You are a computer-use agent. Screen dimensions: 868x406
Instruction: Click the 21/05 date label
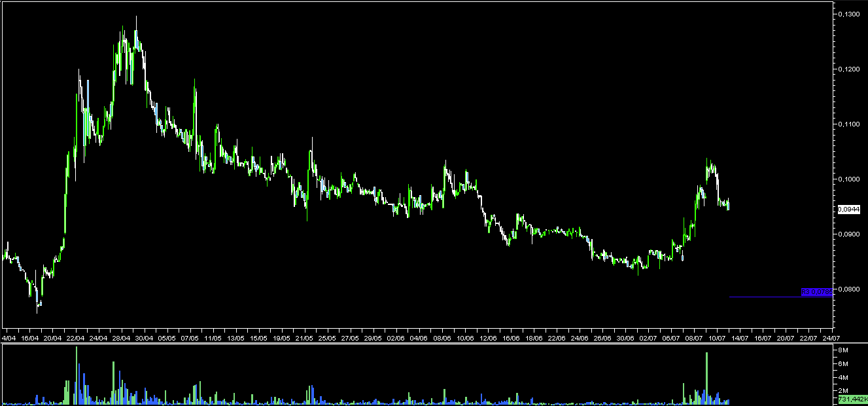(304, 339)
